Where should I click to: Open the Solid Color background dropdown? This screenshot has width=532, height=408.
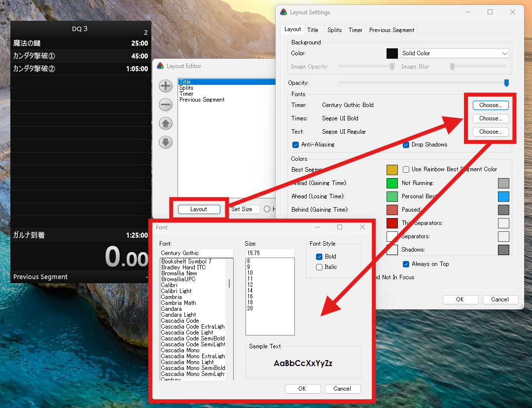tap(455, 53)
